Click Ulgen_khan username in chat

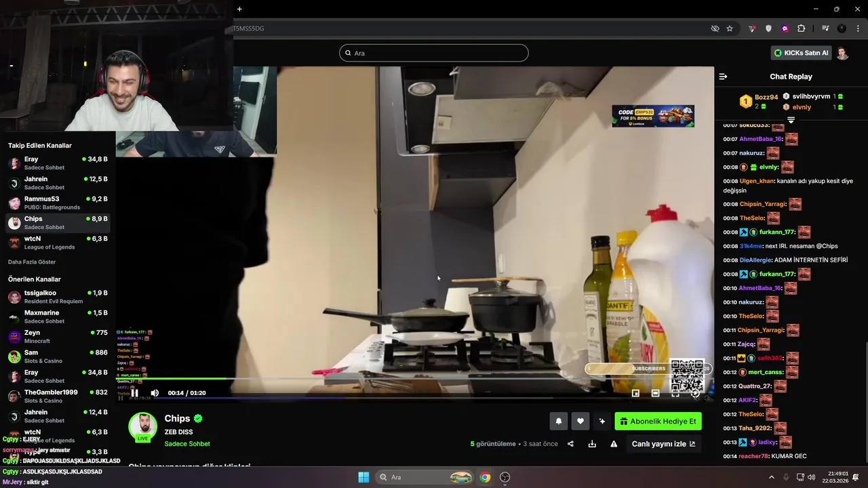tap(757, 181)
